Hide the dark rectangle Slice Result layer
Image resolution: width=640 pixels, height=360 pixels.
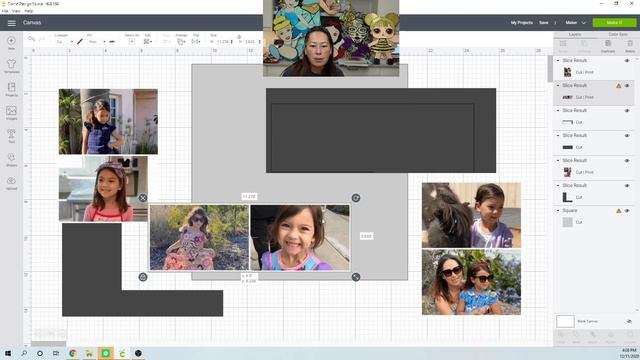tap(627, 136)
